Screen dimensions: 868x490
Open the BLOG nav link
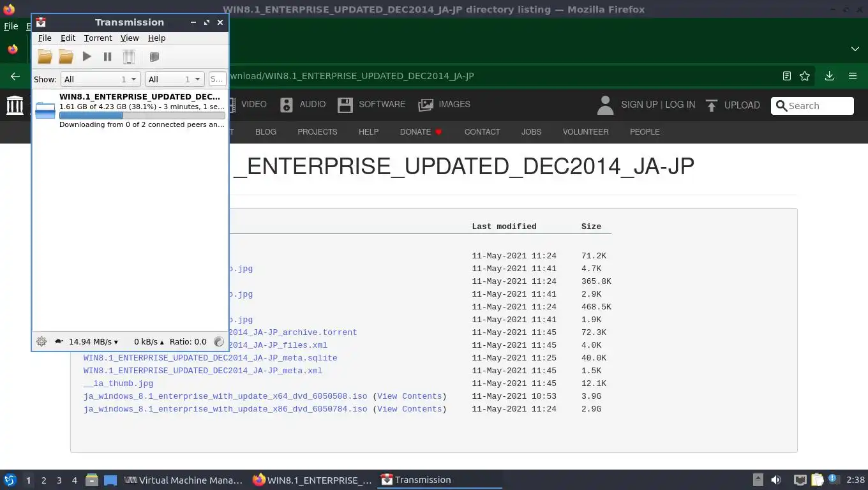266,131
